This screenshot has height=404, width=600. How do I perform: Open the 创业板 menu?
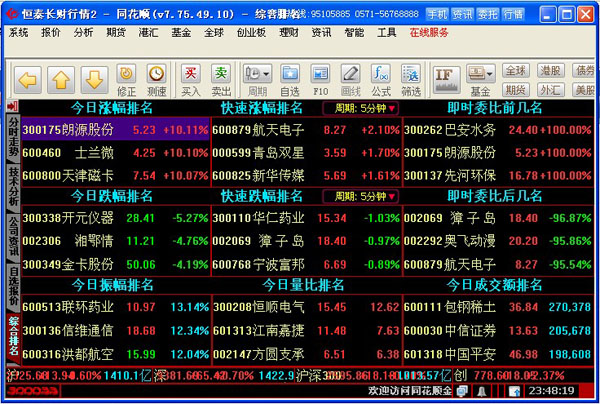click(251, 33)
